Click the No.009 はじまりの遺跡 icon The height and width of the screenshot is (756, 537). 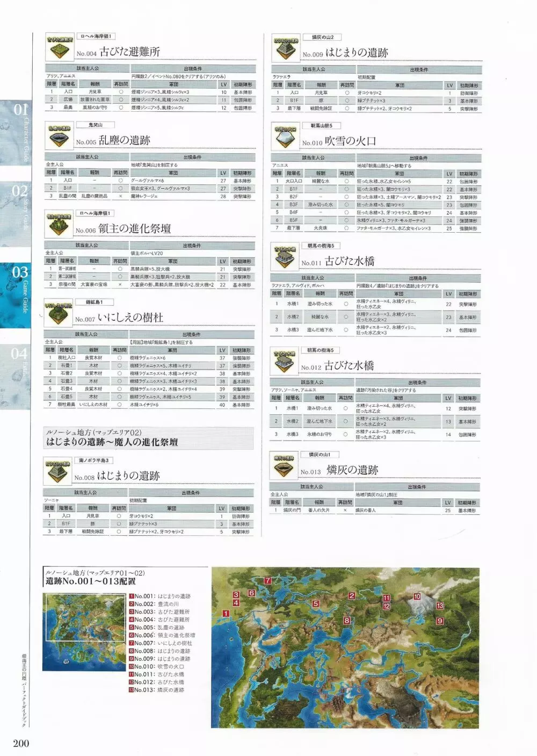(286, 48)
